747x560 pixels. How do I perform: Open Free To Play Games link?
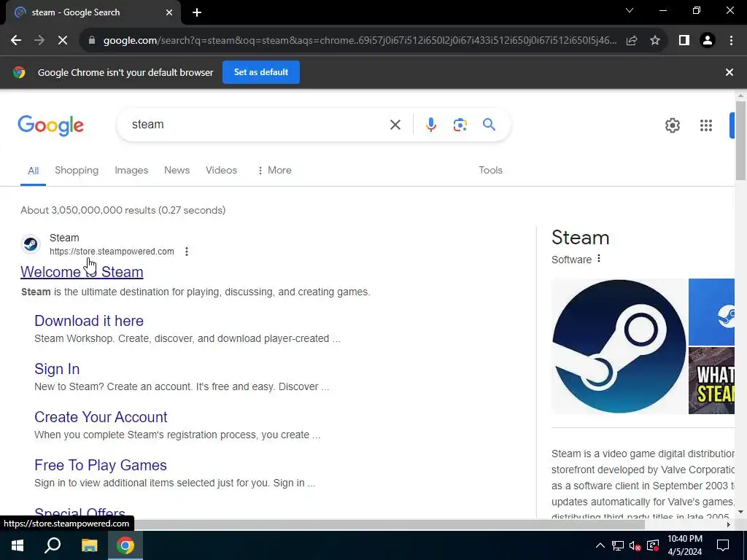(x=101, y=465)
